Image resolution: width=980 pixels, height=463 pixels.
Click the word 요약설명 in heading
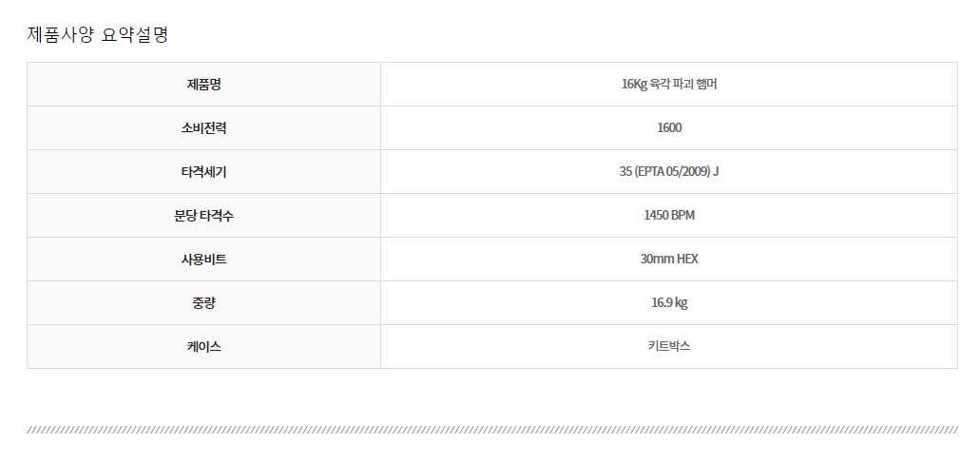tap(134, 34)
